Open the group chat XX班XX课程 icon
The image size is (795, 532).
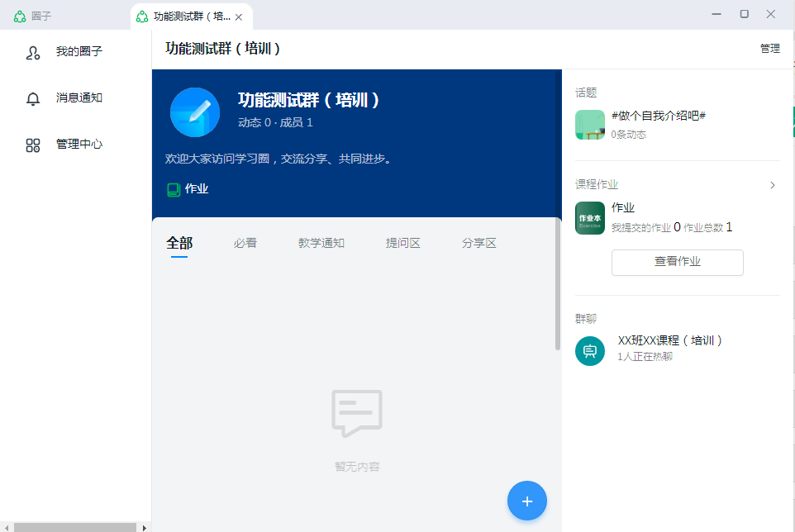[590, 350]
